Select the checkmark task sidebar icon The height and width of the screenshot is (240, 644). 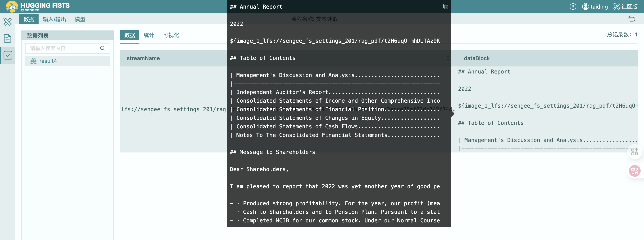click(x=8, y=55)
